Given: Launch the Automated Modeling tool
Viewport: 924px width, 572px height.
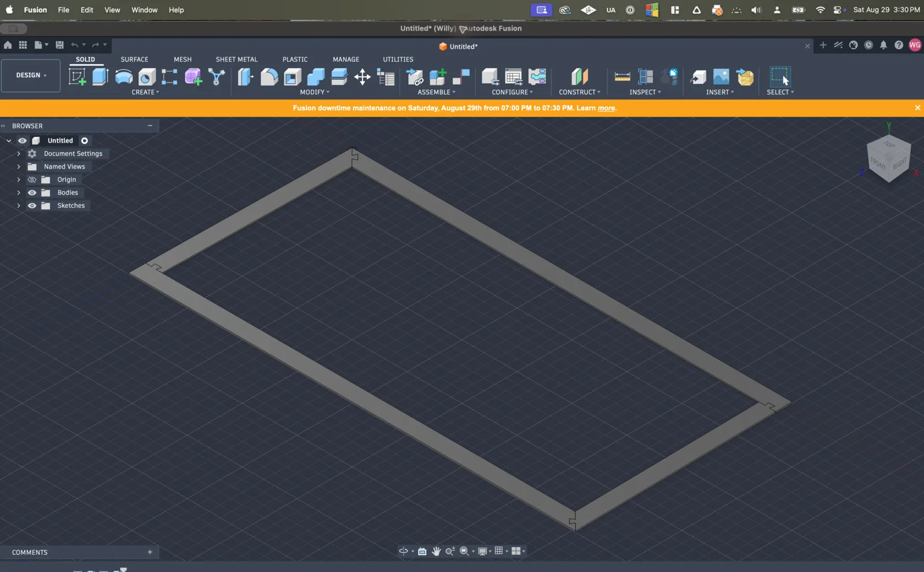Looking at the screenshot, I should tap(217, 77).
